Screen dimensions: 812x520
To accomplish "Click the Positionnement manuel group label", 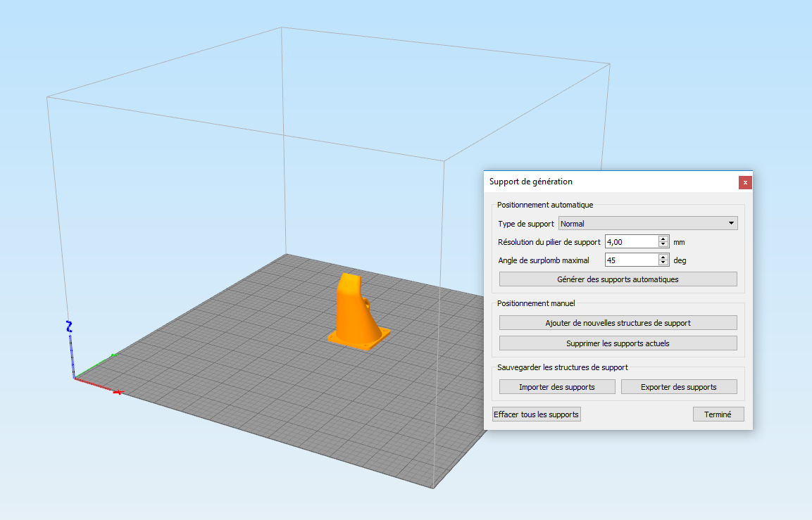I will tap(536, 303).
